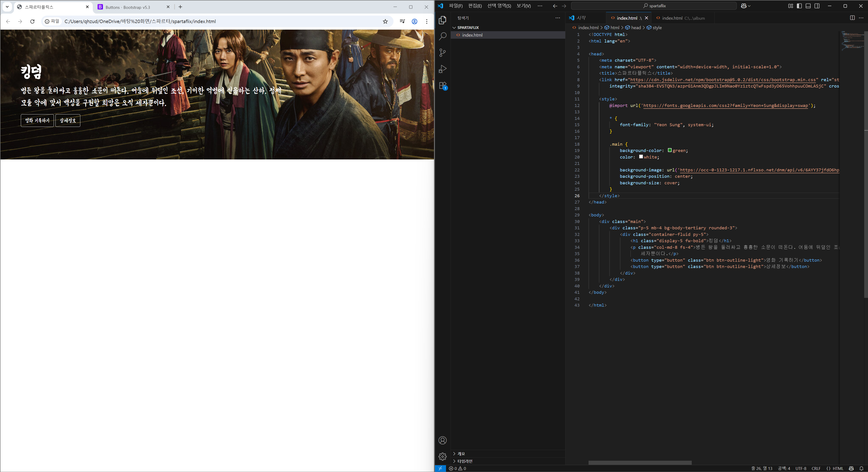This screenshot has width=868, height=472.
Task: Open the Search view in VS Code
Action: (x=442, y=36)
